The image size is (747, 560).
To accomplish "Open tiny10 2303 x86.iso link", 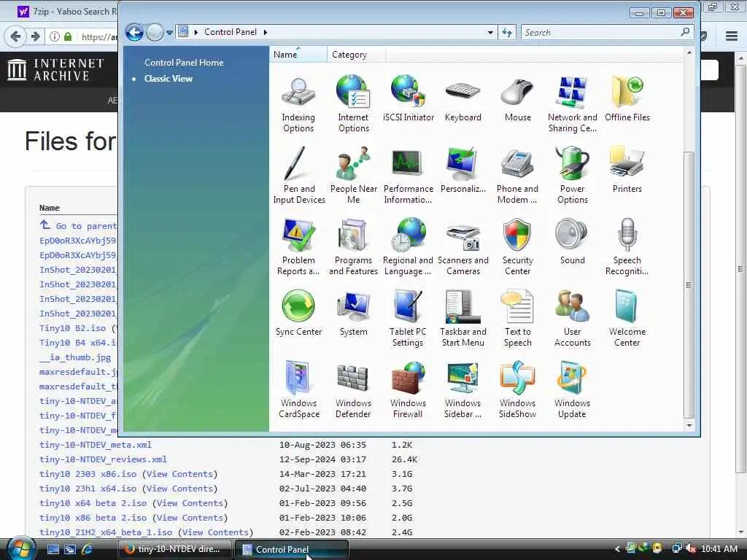I will [x=88, y=474].
